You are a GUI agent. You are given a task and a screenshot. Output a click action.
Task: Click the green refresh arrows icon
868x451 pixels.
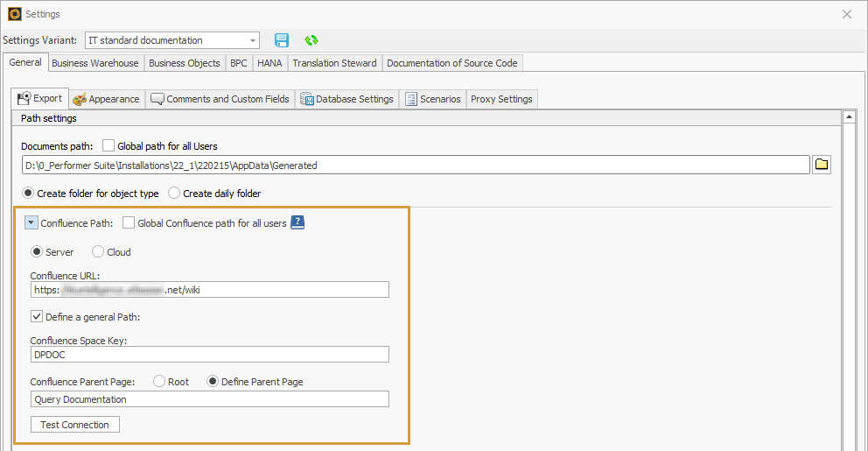(x=311, y=40)
